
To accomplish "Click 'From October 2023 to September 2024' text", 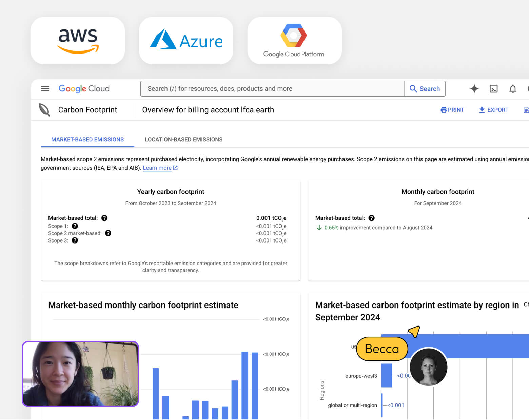I will [x=171, y=203].
